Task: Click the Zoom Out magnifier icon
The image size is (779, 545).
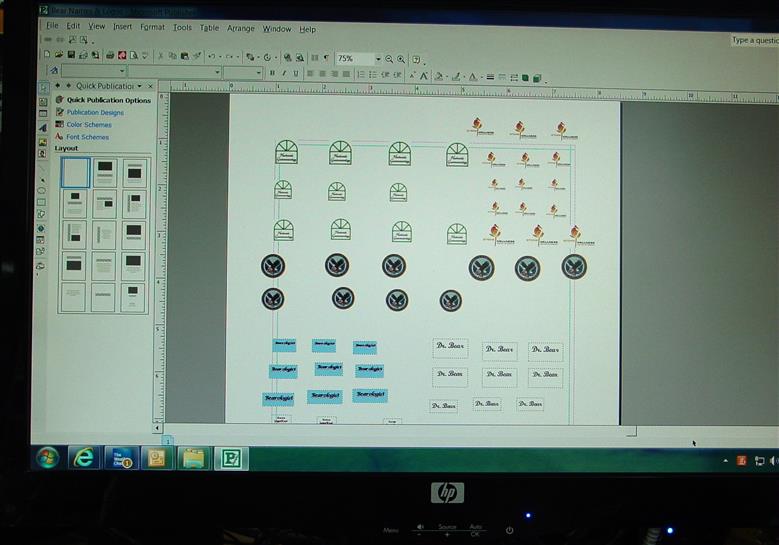Action: pos(389,59)
